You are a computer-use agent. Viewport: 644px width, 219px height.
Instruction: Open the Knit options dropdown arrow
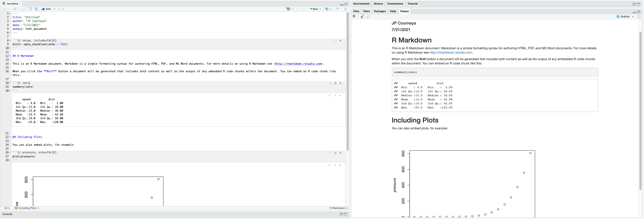coord(54,9)
